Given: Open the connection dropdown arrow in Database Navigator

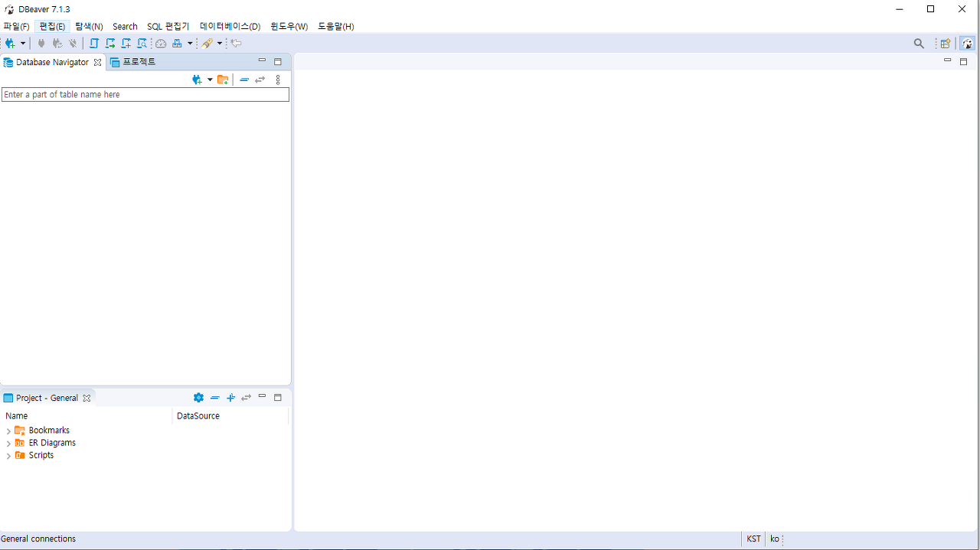Looking at the screenshot, I should coord(210,80).
